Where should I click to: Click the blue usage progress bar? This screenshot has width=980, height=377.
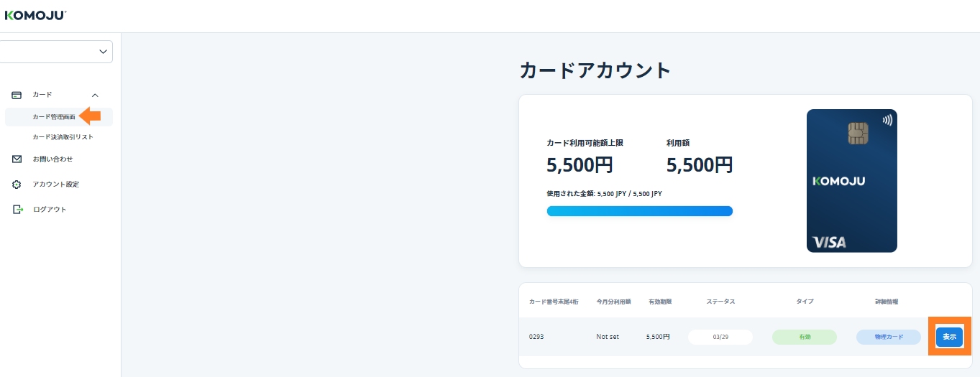click(639, 211)
